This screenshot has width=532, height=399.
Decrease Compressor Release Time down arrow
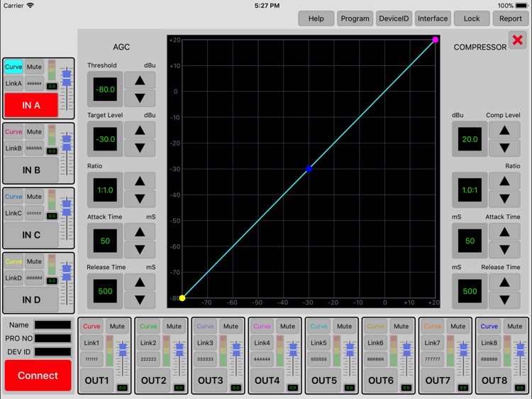pos(504,300)
